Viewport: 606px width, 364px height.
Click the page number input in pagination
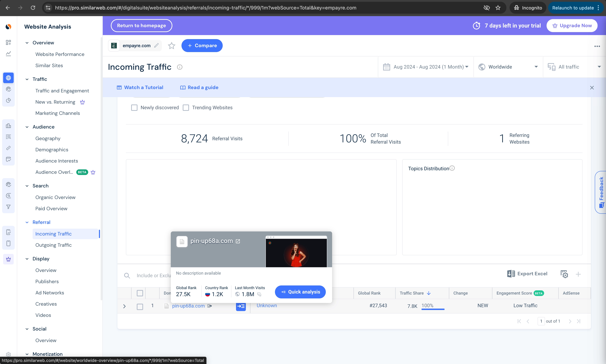pos(541,321)
